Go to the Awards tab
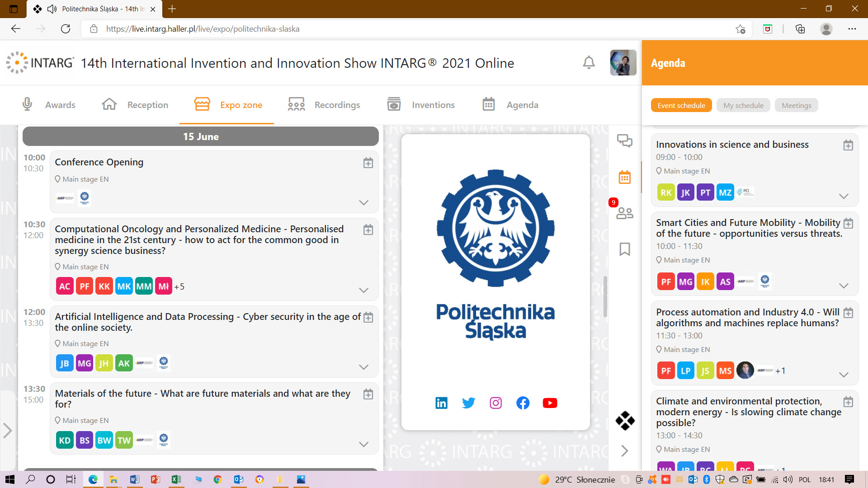This screenshot has width=868, height=488. coord(48,105)
